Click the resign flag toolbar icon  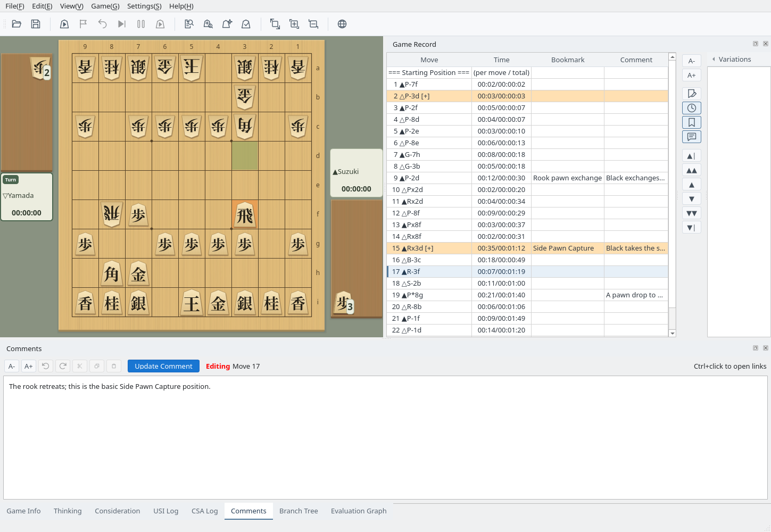point(84,24)
